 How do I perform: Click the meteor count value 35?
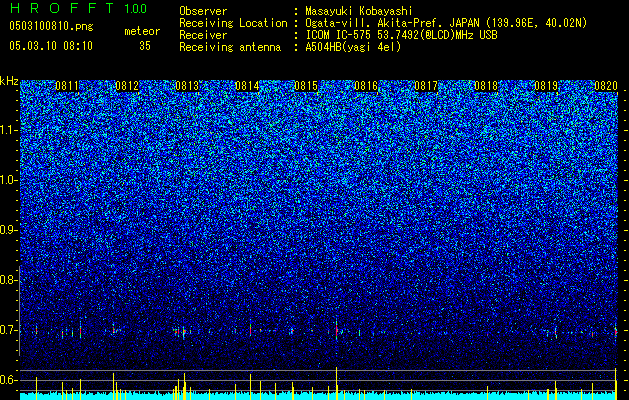tap(145, 46)
